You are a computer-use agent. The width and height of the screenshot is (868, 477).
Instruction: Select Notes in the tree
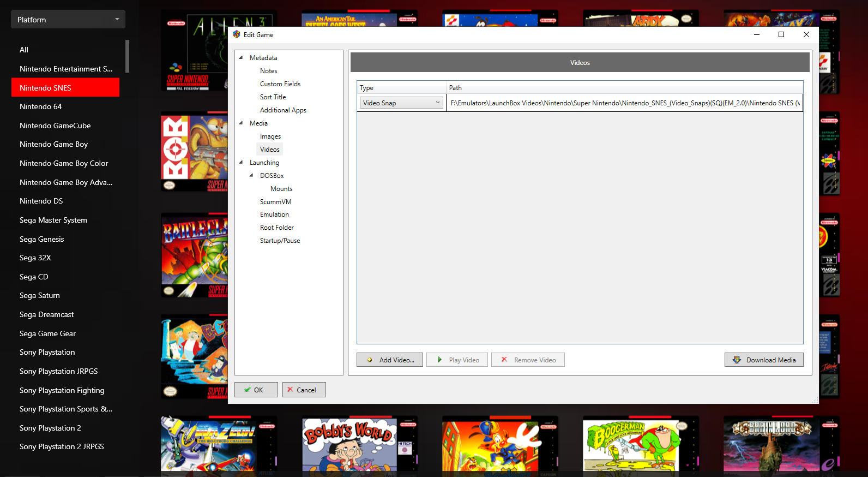pos(268,71)
